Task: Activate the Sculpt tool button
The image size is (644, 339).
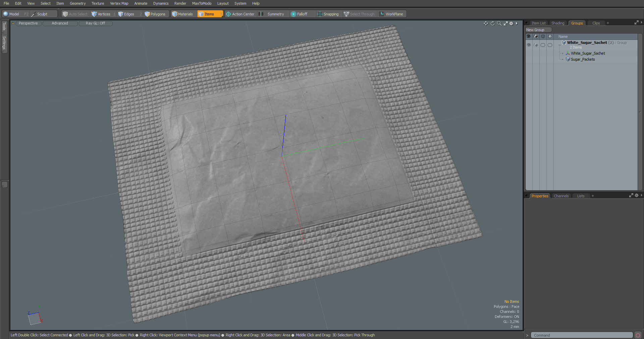Action: click(x=43, y=14)
